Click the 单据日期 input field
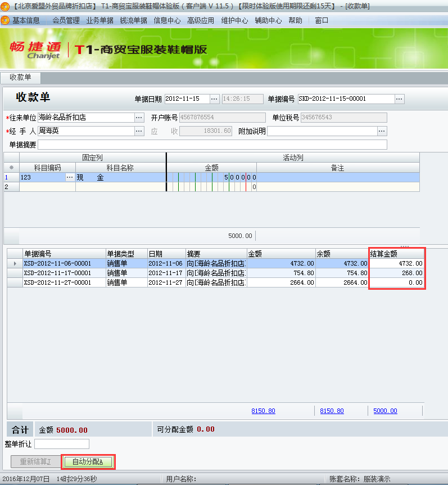Screen dimensions: 448x485 coord(187,99)
